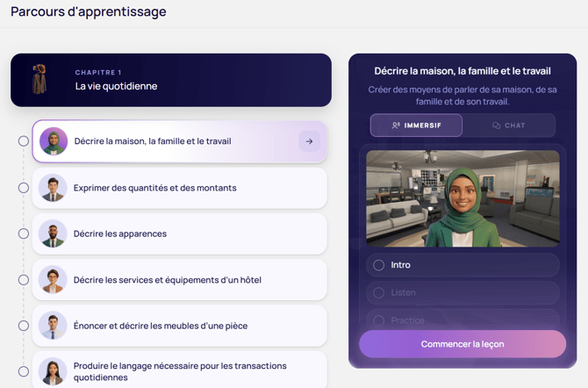Screen dimensions: 588x388
Task: Click the Parcours d'apprentissage heading
Action: pyautogui.click(x=89, y=11)
